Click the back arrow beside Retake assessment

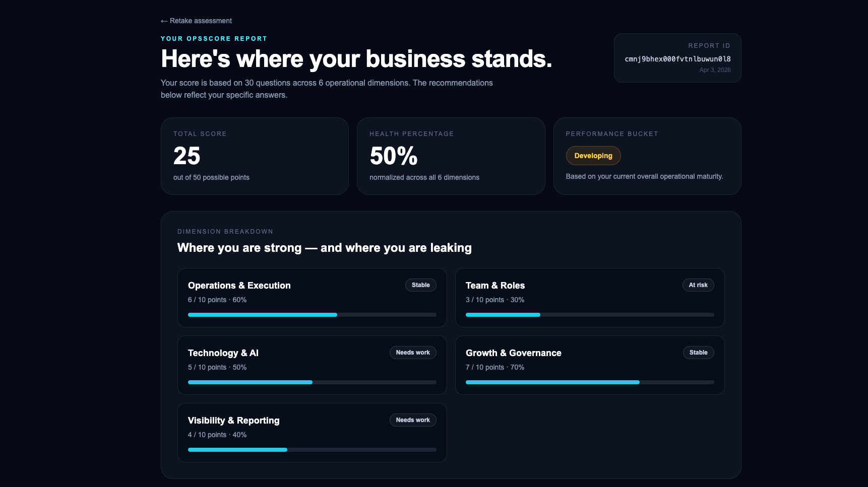[x=164, y=21]
